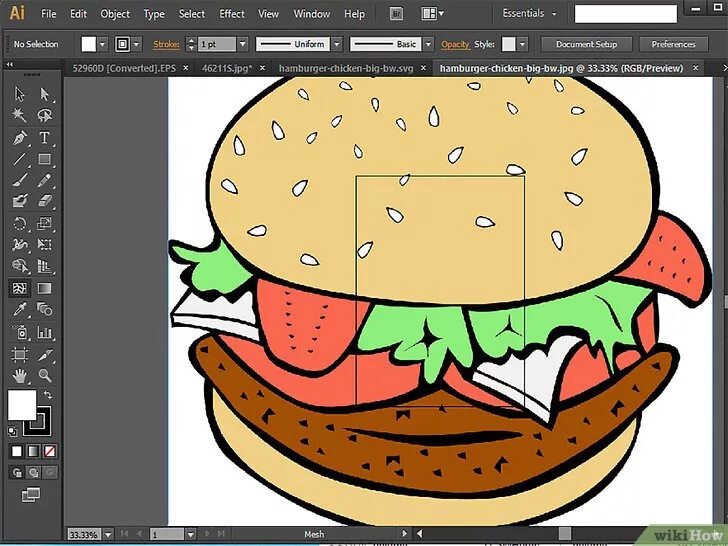Select the Selection tool (black arrow)
Viewport: 728px width, 546px height.
point(20,94)
